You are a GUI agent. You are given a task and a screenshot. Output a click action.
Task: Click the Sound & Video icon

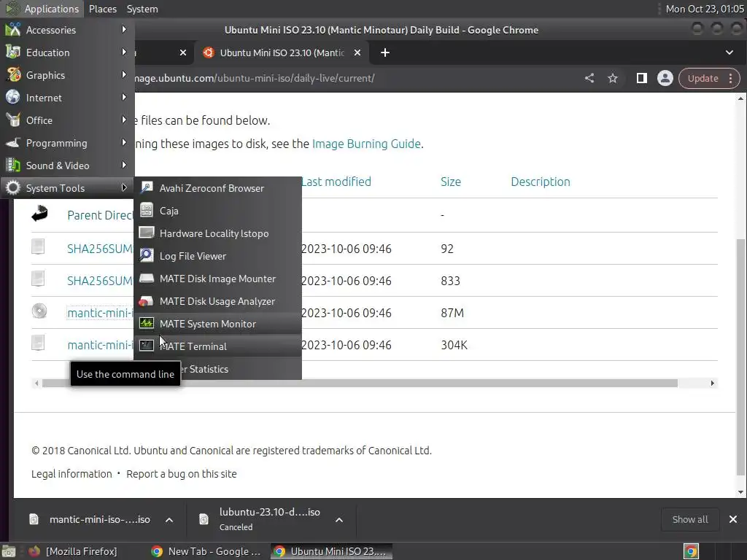(13, 166)
